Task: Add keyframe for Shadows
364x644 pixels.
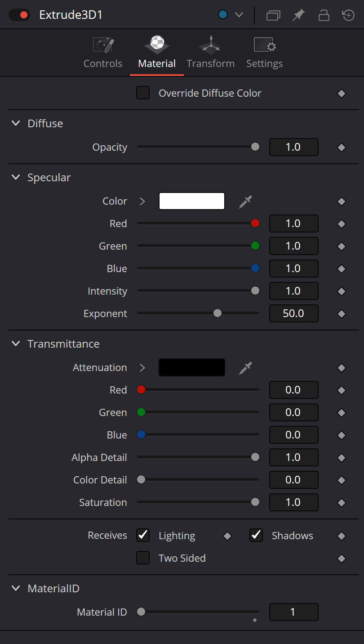Action: [x=342, y=536]
